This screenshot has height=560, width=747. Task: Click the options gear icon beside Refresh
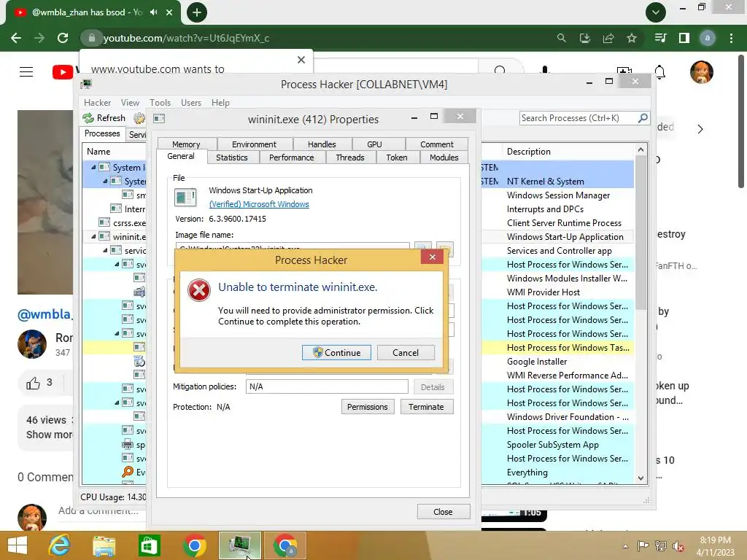[x=139, y=118]
